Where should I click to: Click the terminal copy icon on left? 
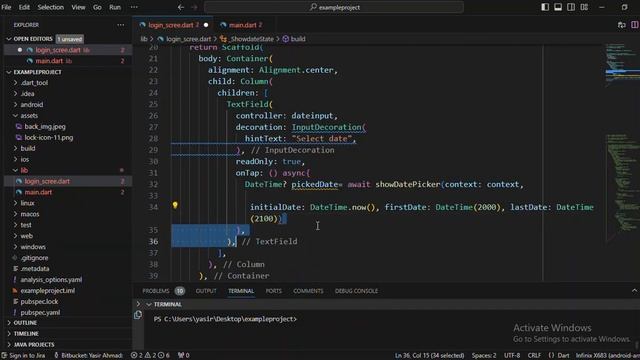[138, 315]
